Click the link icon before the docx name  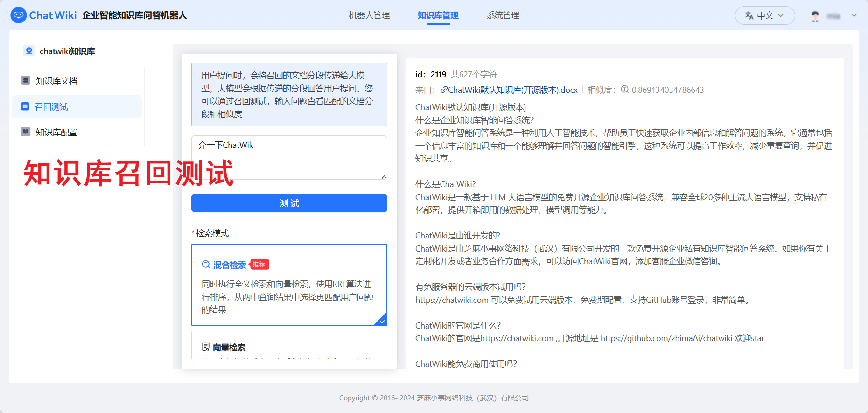point(444,90)
